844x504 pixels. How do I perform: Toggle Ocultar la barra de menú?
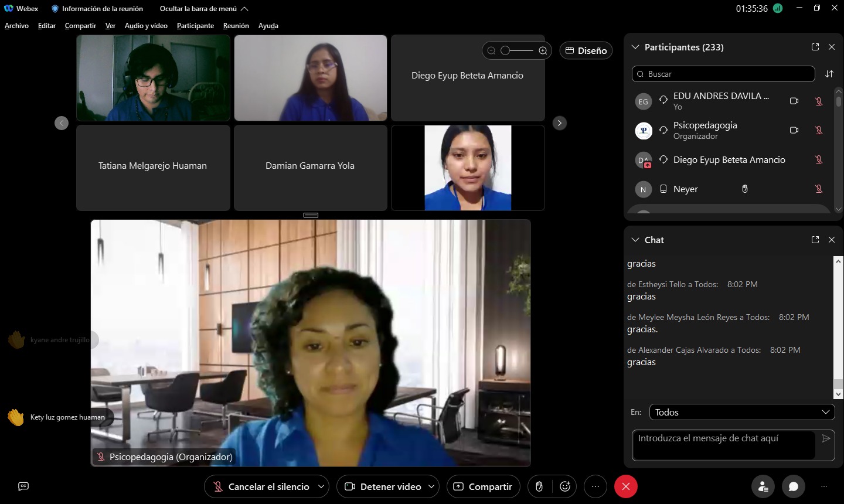click(x=203, y=9)
